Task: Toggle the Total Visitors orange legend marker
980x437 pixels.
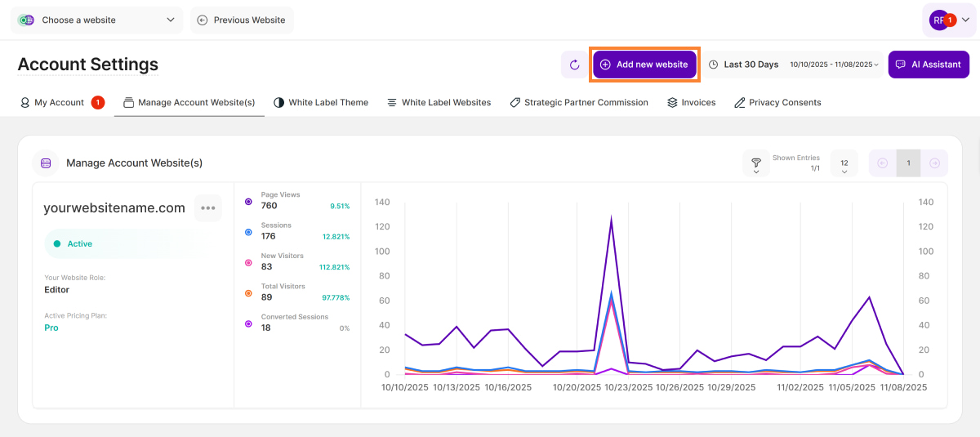Action: point(248,293)
